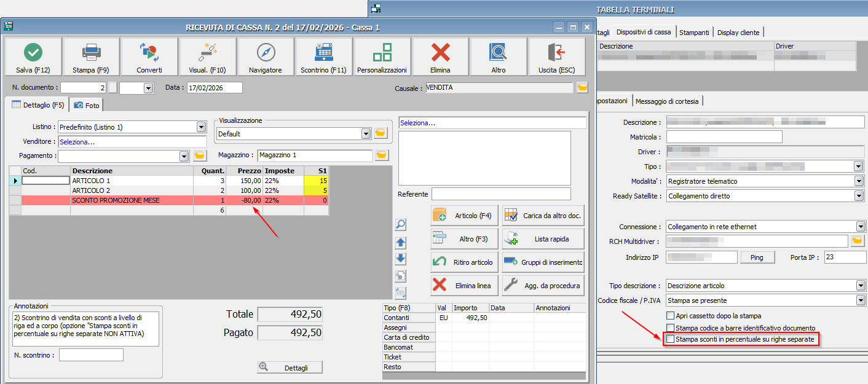This screenshot has height=384, width=868.
Task: Open the folder icon next to Causale
Action: coord(582,88)
